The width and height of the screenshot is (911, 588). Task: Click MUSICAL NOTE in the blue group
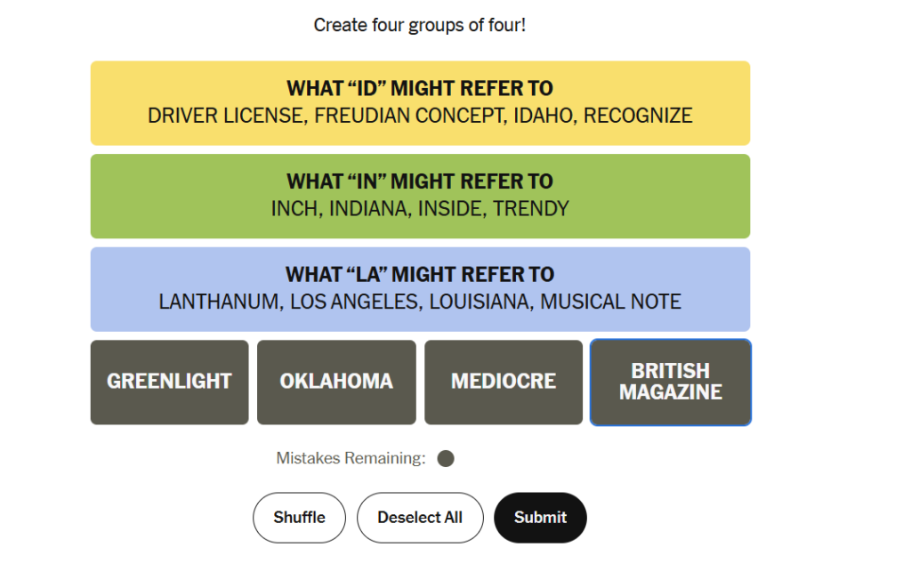[x=610, y=302]
